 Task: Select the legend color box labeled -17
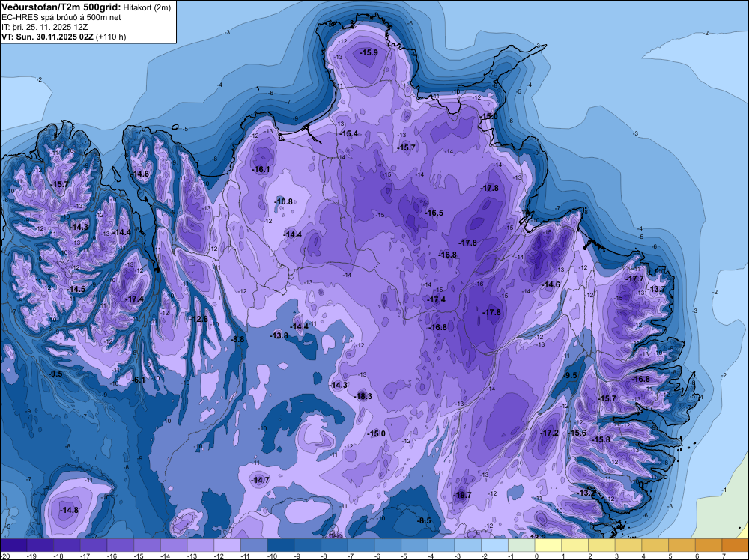93,545
